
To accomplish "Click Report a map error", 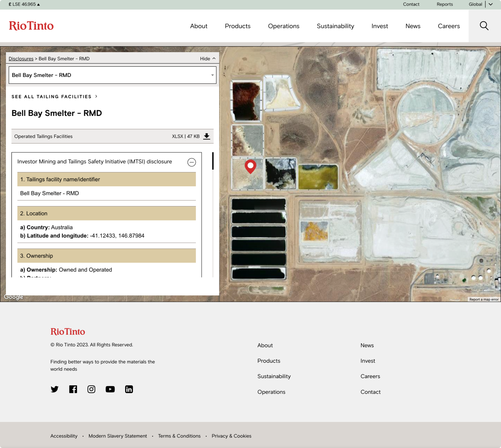I will [484, 300].
